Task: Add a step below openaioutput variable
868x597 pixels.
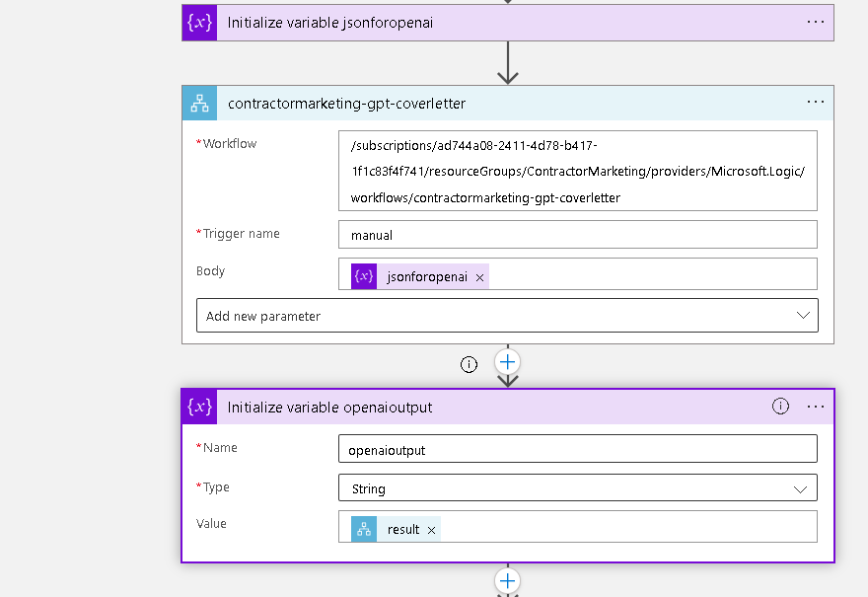Action: pos(508,581)
